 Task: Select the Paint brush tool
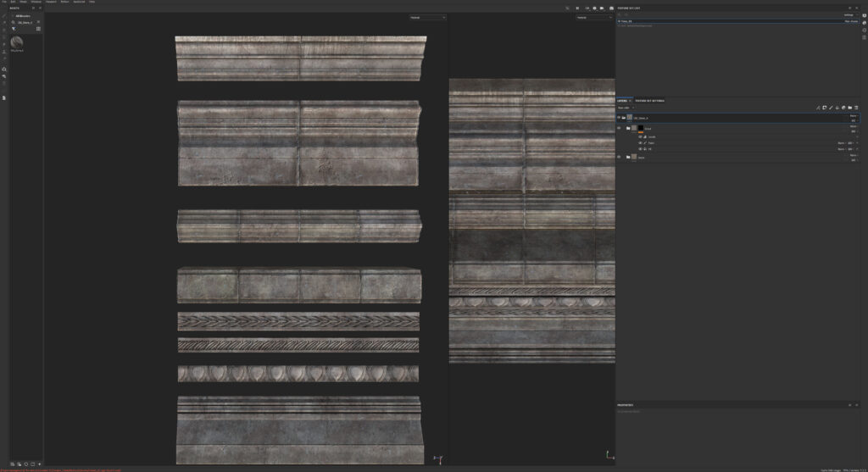(4, 15)
